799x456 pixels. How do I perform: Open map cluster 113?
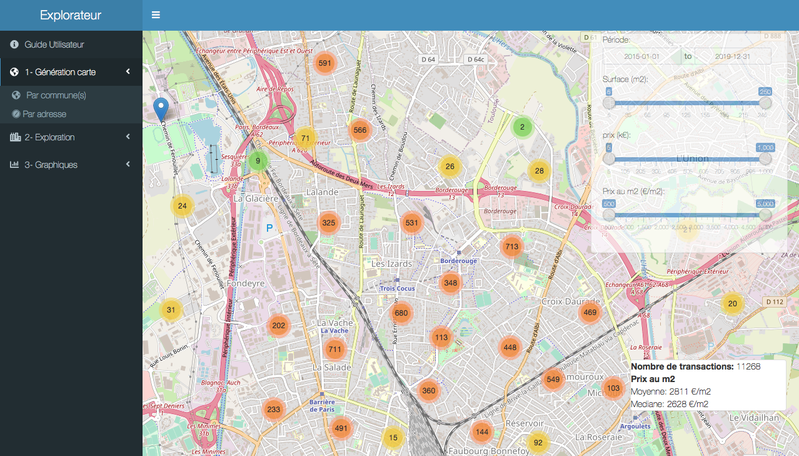click(x=441, y=337)
